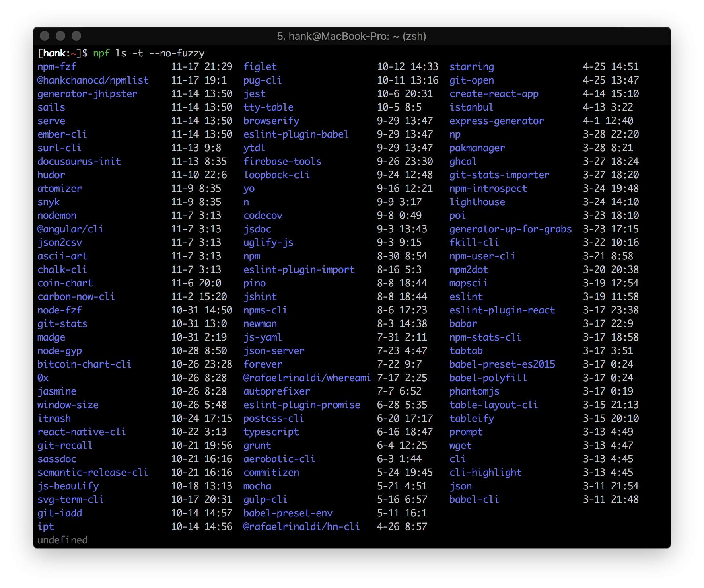Viewport: 704px width, 588px height.
Task: Click 'express-generator' package name
Action: 497,121
